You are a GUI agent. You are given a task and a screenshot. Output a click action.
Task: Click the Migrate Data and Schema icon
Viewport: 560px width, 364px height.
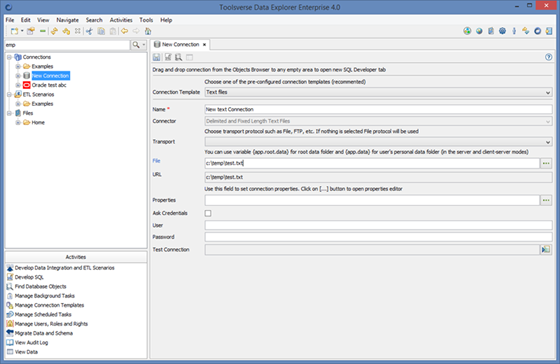tap(10, 333)
